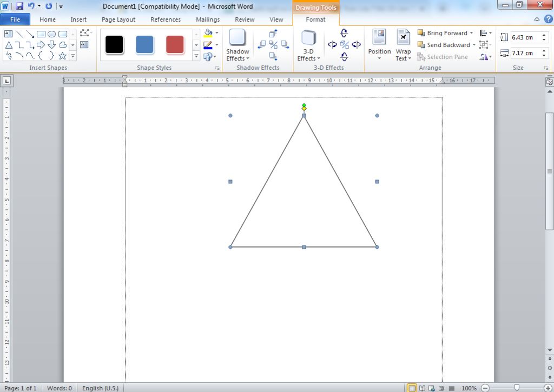Click the Shape Fill paint bucket
The image size is (554, 392).
(208, 33)
